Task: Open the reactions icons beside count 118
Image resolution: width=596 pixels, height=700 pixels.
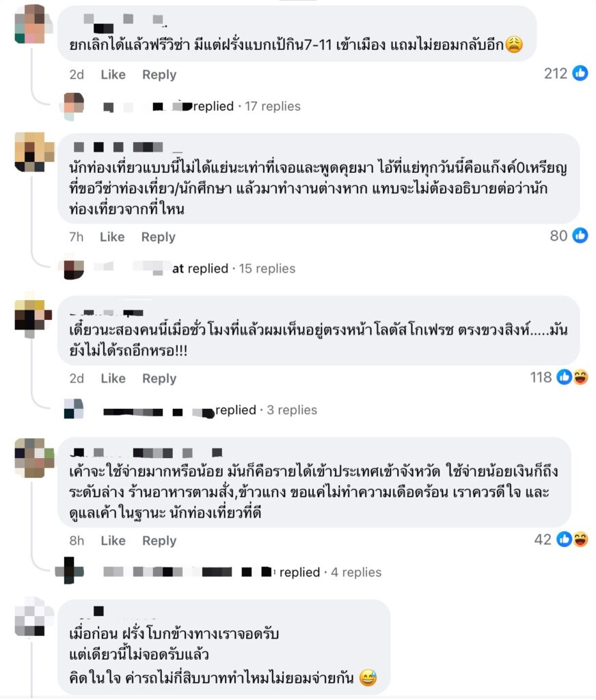Action: [572, 377]
